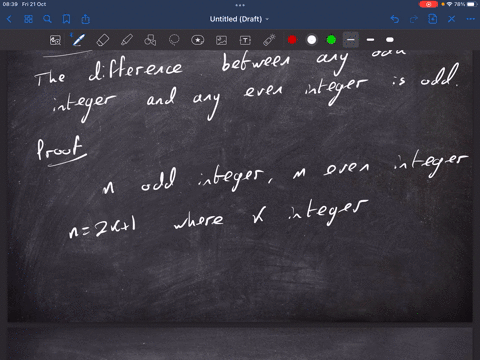Go back using the back arrow
Image resolution: width=480 pixels, height=360 pixels.
click(x=9, y=19)
